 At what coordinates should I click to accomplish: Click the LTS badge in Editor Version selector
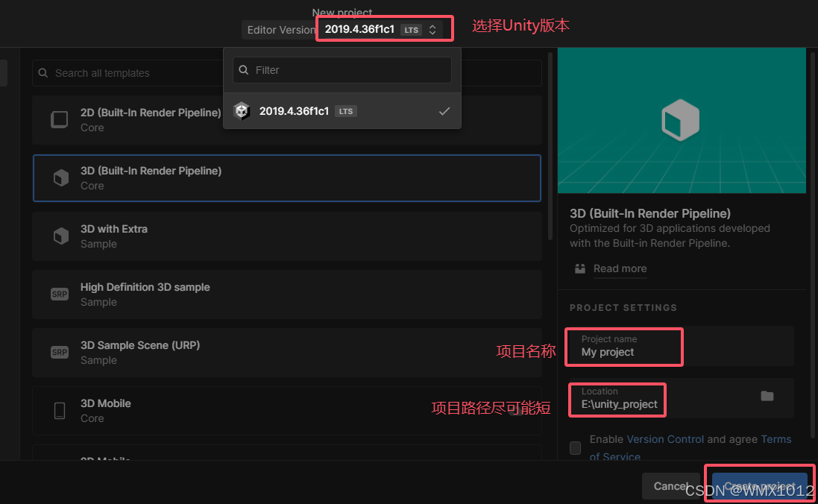pyautogui.click(x=411, y=30)
